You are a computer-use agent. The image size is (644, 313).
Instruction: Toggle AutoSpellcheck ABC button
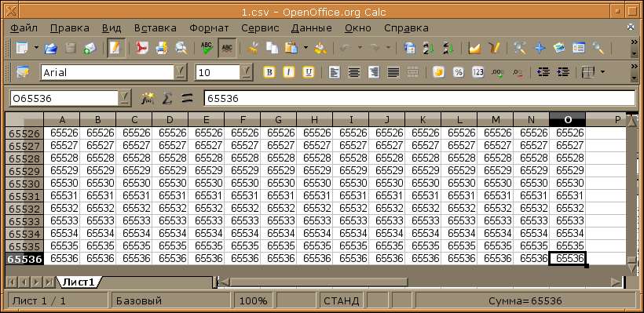[x=226, y=49]
